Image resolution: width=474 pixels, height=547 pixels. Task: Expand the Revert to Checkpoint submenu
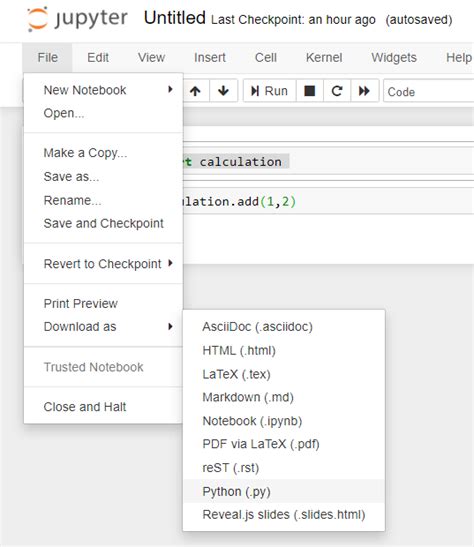tap(104, 264)
